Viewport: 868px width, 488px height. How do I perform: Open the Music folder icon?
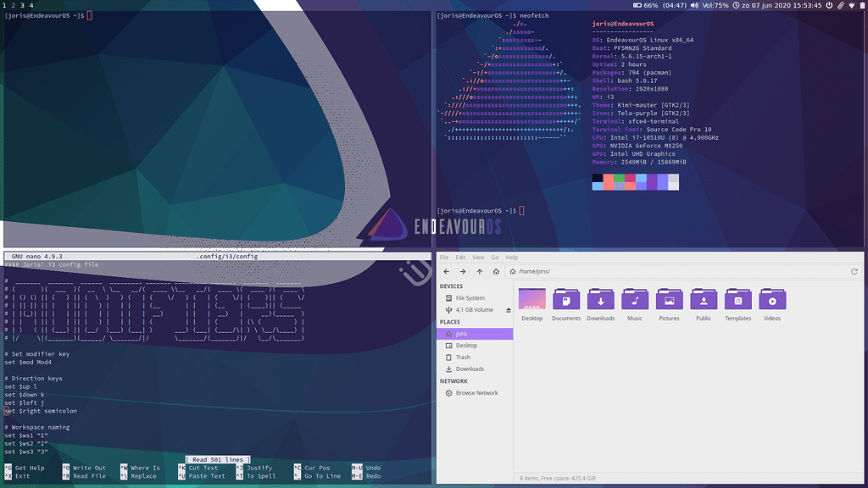[x=635, y=299]
